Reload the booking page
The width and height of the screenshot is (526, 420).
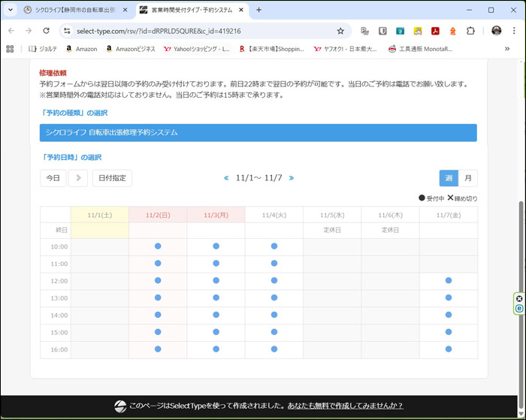[x=46, y=31]
